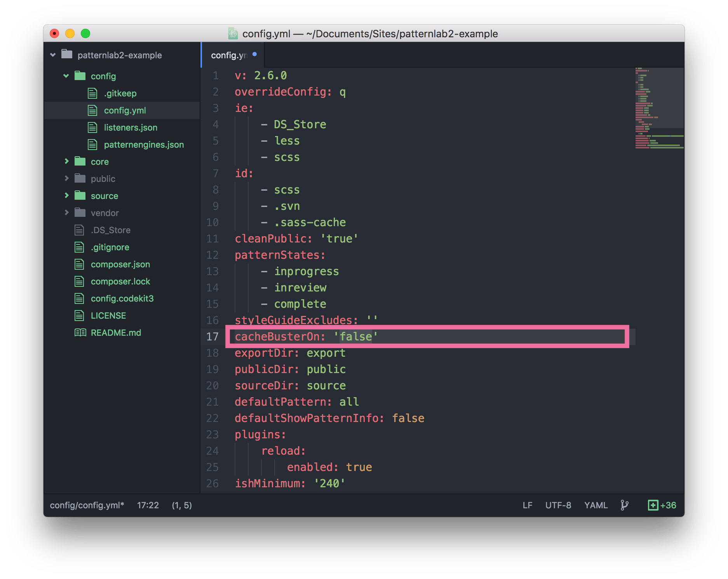Expand the vendor folder

tap(67, 213)
